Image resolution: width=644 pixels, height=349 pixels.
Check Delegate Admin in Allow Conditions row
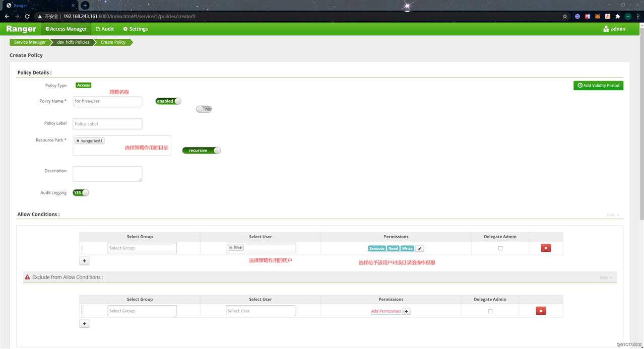click(500, 248)
